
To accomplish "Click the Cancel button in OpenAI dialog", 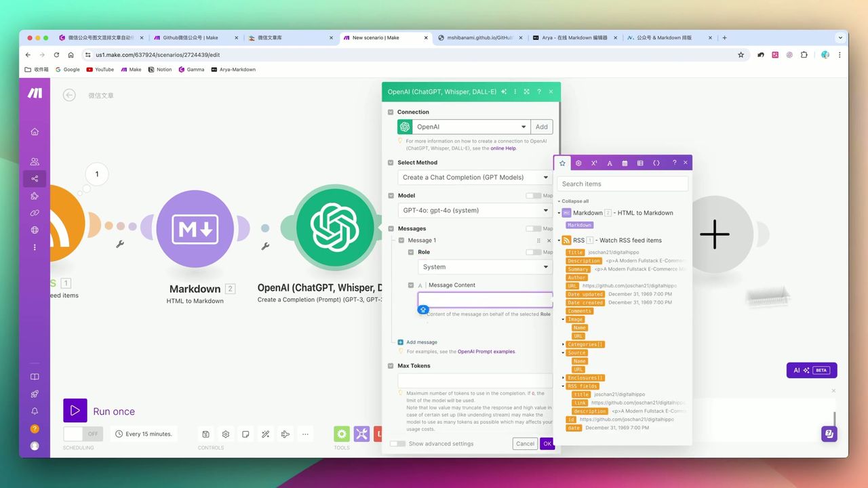I will [x=525, y=444].
